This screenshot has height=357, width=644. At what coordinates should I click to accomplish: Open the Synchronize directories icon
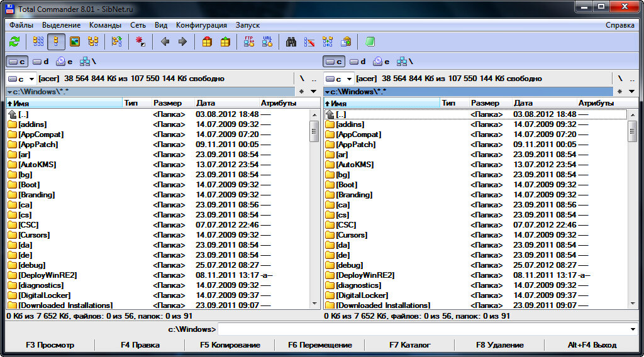(328, 42)
